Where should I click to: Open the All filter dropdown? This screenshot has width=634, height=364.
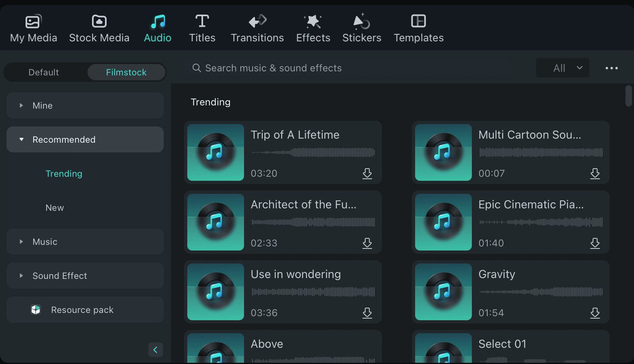(x=563, y=68)
